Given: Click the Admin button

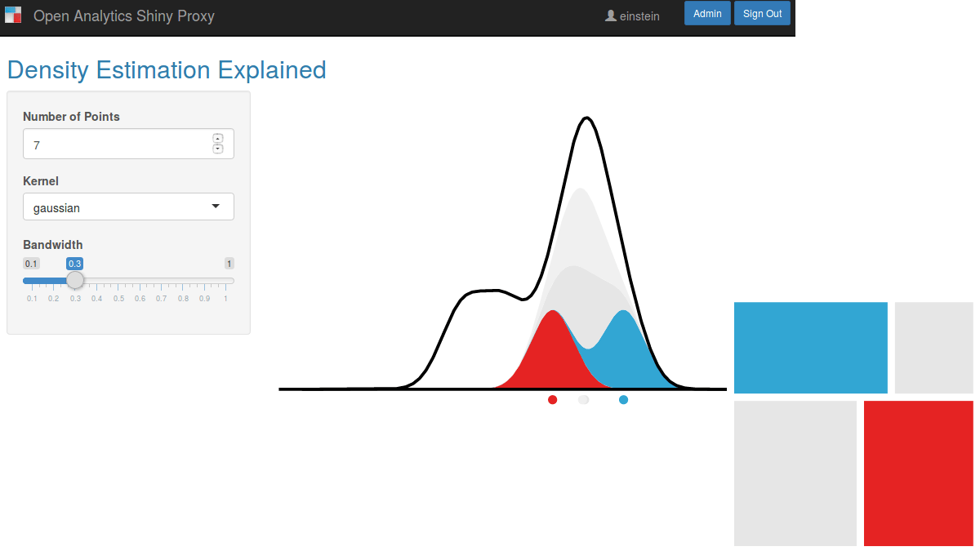Looking at the screenshot, I should click(707, 13).
